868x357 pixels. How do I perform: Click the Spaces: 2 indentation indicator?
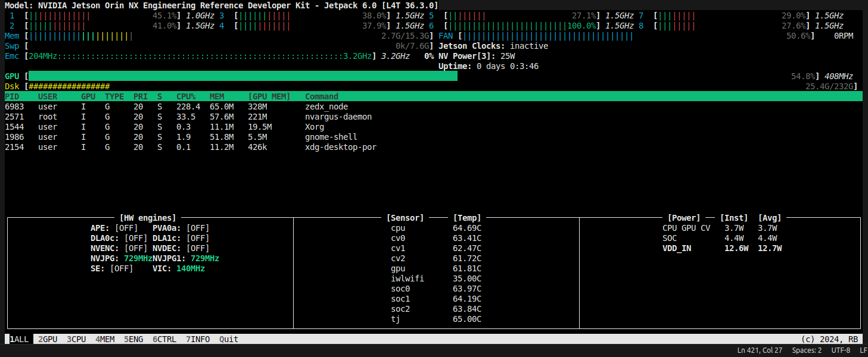pos(807,350)
